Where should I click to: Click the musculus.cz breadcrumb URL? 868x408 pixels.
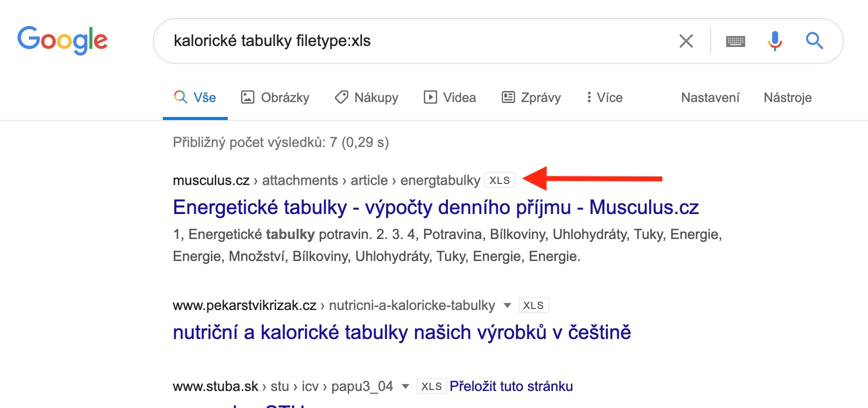tap(211, 180)
